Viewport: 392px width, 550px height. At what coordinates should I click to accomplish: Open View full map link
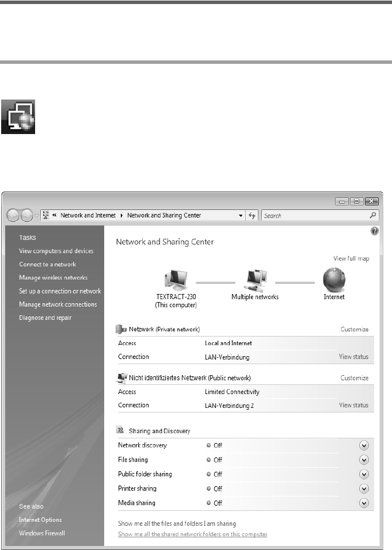[351, 258]
